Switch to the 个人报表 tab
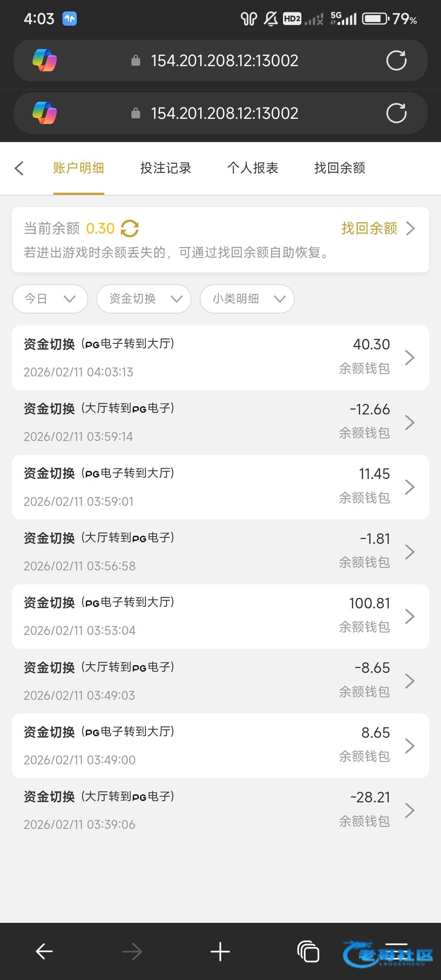 (252, 168)
